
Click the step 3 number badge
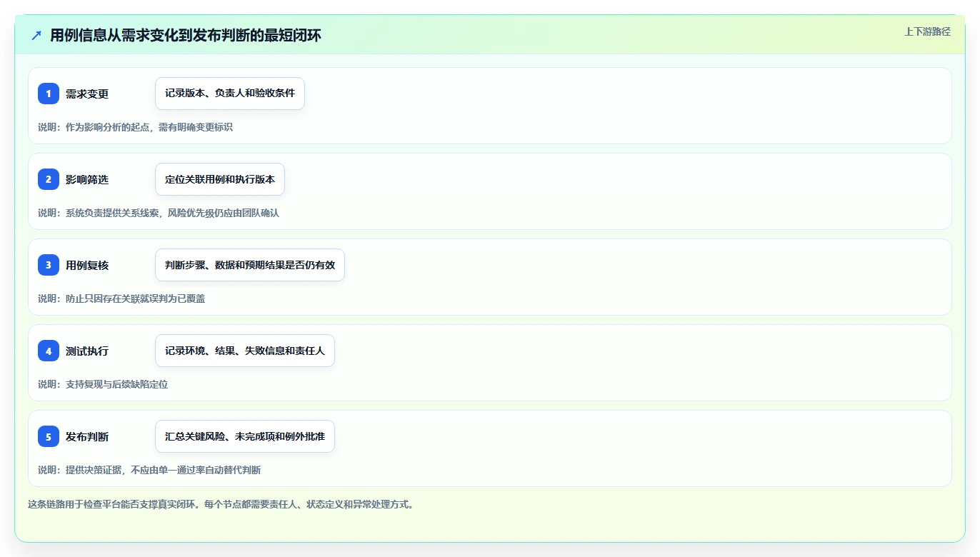(49, 265)
